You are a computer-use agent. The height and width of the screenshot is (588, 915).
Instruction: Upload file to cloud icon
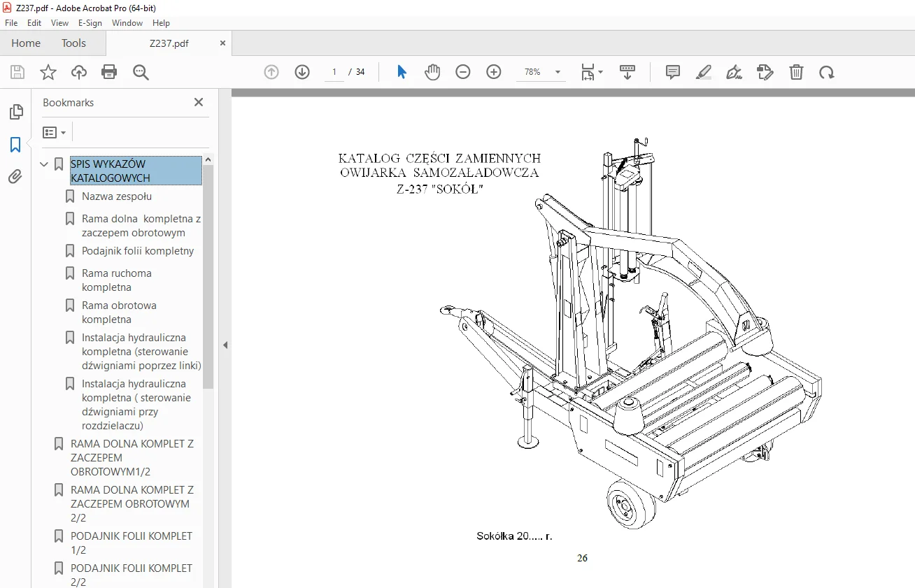click(79, 72)
